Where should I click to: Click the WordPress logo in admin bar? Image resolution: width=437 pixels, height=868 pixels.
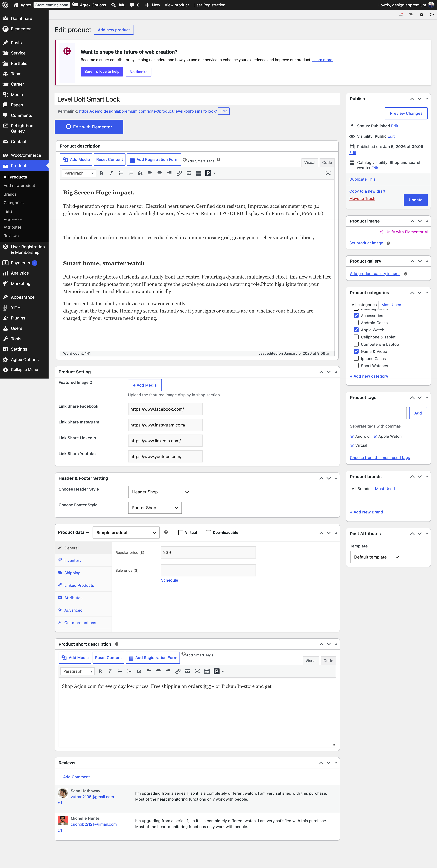[5, 5]
